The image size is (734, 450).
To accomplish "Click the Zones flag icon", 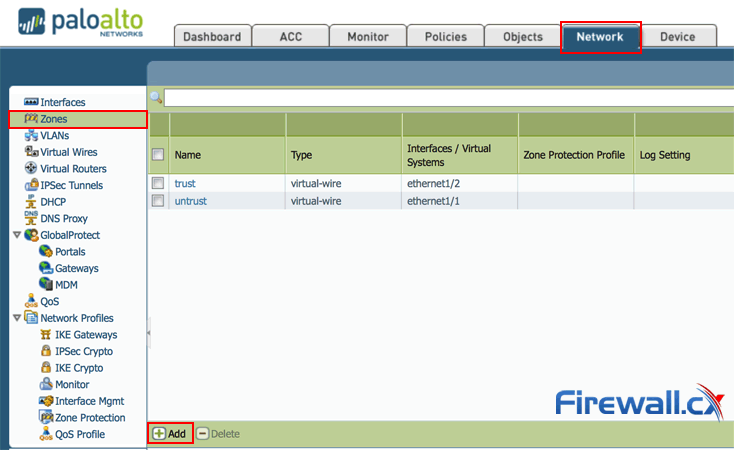I will click(31, 118).
